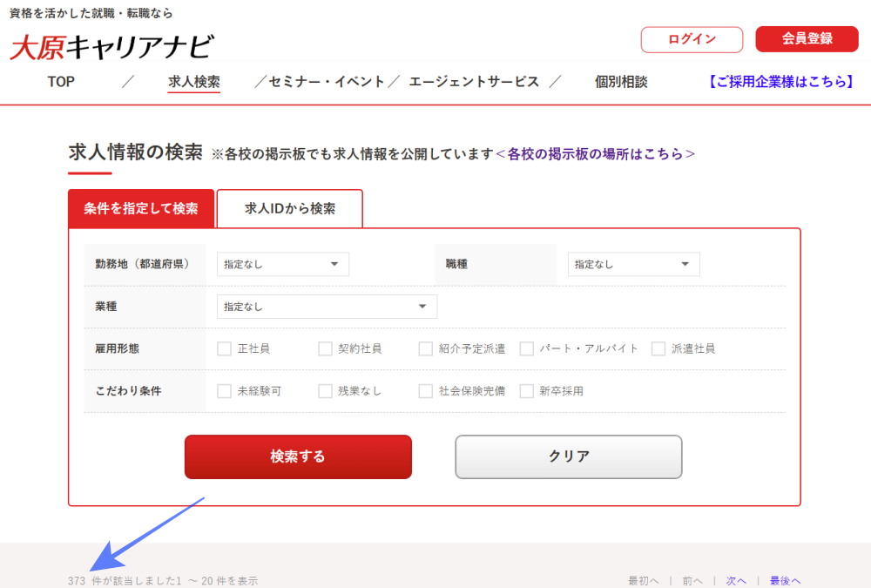Click the 求人情報の検索 heading
Screen dimensions: 871x588
point(136,152)
